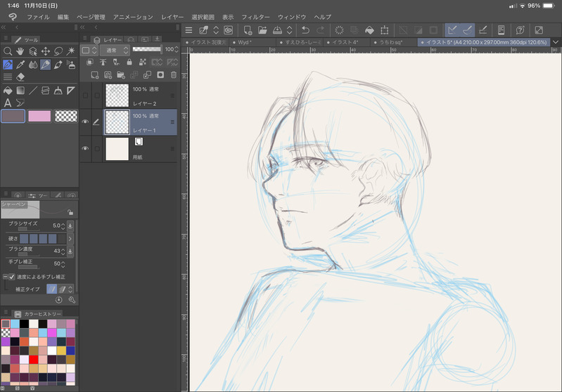Toggle Set as Reference Layer lighthouse icon

pyautogui.click(x=103, y=63)
